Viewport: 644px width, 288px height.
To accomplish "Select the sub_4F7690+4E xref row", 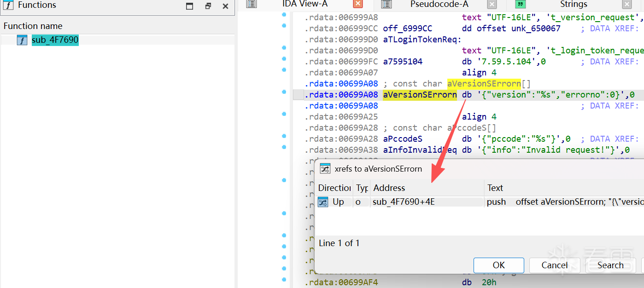I will 479,202.
